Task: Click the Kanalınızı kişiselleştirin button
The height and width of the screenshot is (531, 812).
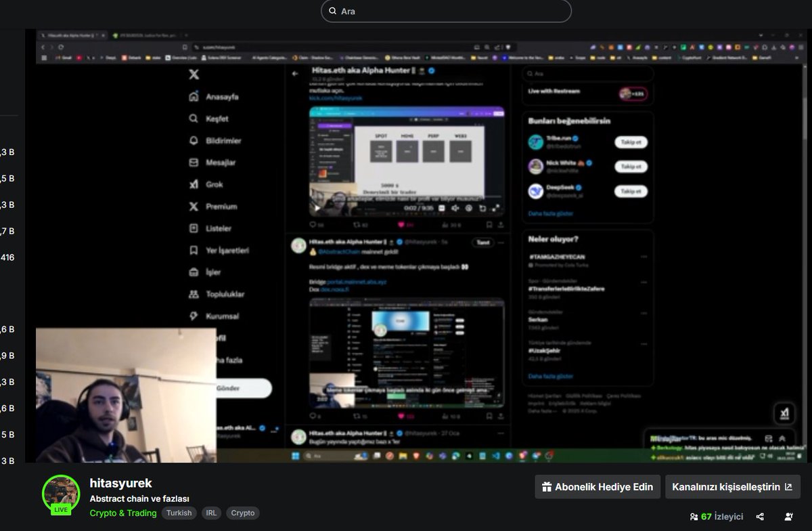Action: click(733, 486)
